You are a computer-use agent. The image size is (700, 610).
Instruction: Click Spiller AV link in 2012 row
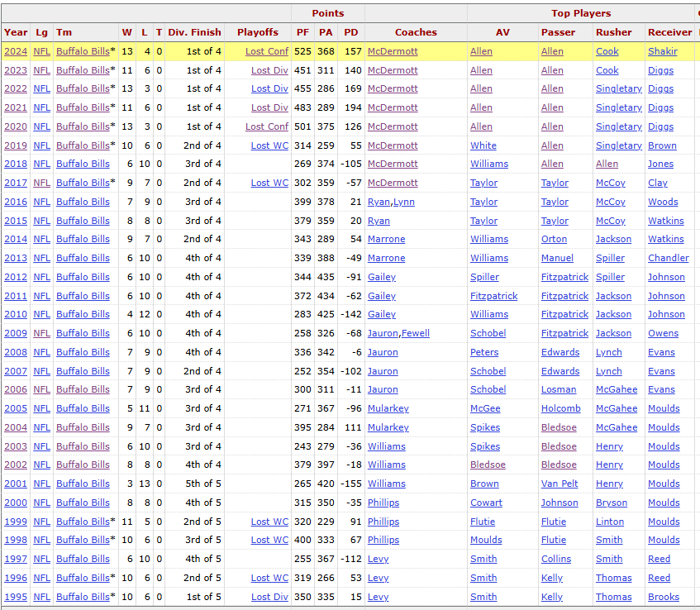(x=484, y=278)
